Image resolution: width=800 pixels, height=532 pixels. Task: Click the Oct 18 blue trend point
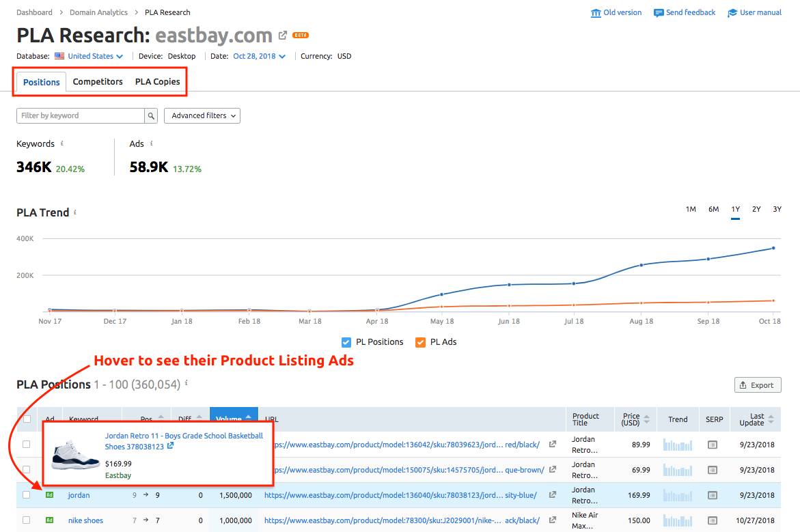point(773,249)
